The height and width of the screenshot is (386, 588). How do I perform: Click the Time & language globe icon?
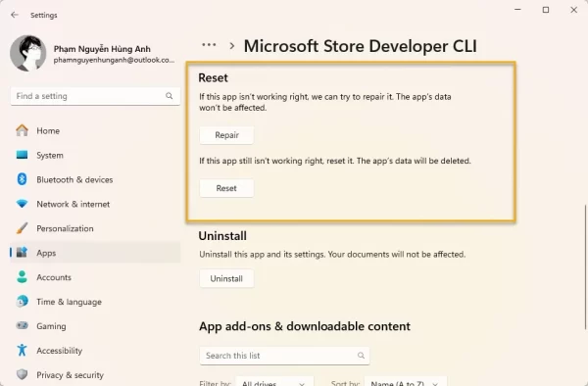(x=23, y=301)
